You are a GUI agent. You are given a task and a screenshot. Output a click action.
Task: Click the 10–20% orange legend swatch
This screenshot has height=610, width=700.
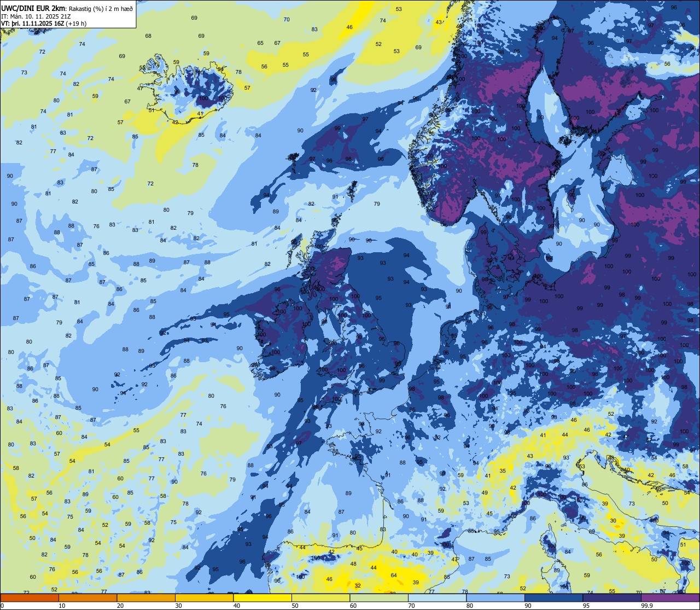point(87,597)
